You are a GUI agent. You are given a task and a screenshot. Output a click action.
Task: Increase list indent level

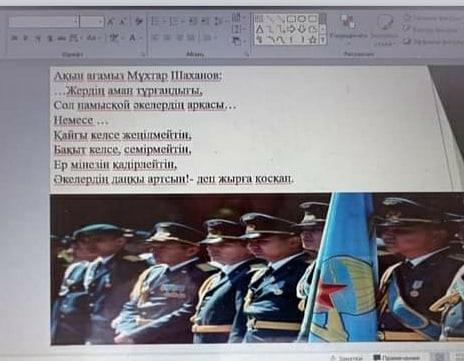[205, 22]
